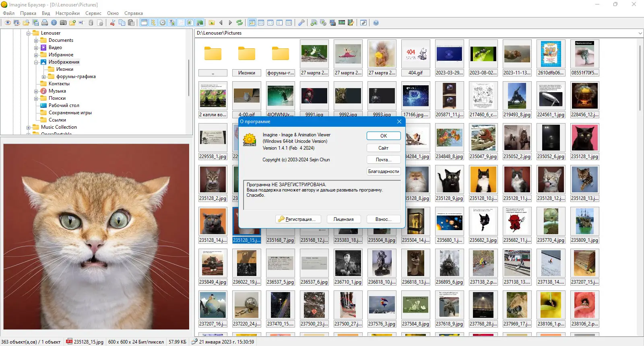Expand the Музыка folder node

(x=36, y=91)
